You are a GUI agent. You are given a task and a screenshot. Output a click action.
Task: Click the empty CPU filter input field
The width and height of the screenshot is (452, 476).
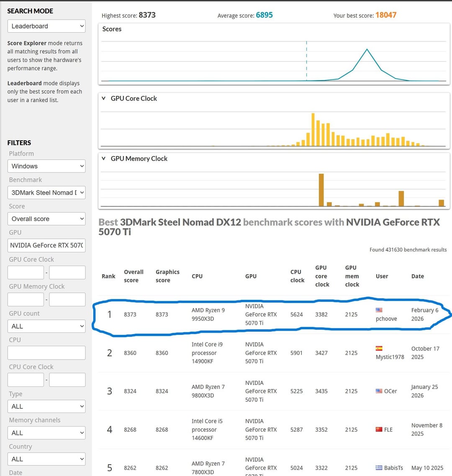(46, 353)
